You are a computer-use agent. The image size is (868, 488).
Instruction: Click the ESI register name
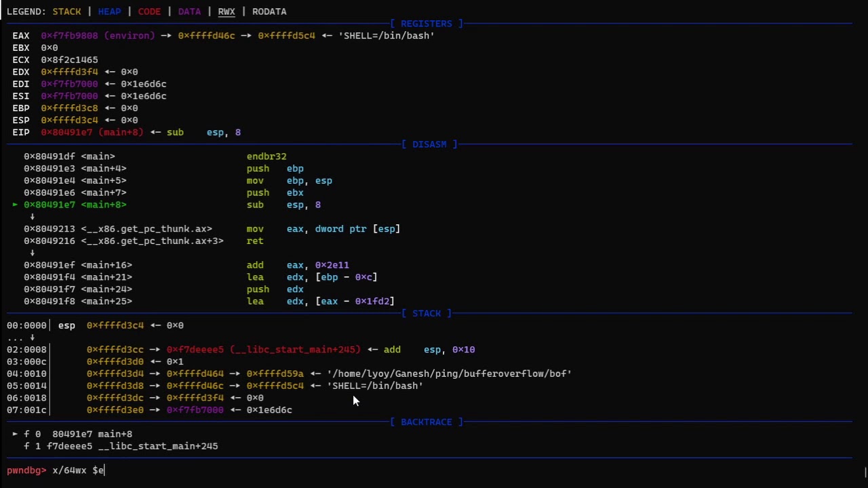(21, 96)
